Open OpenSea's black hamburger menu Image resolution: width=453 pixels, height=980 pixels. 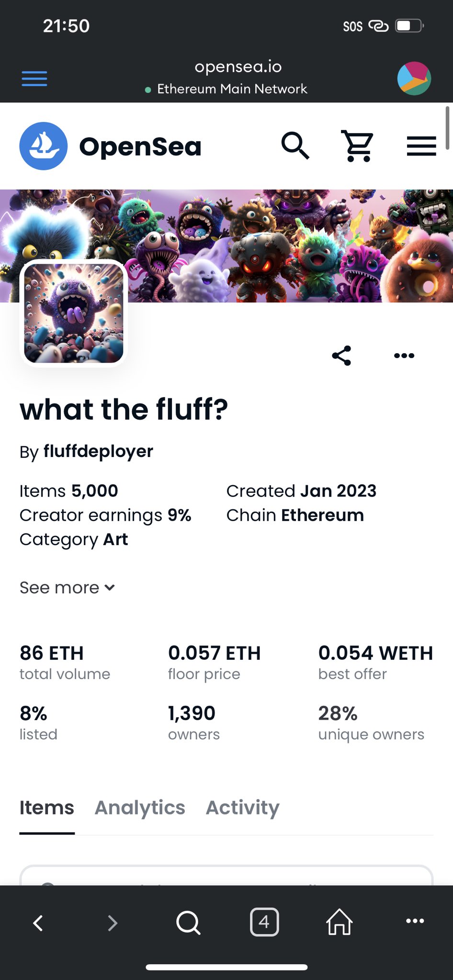pos(421,146)
